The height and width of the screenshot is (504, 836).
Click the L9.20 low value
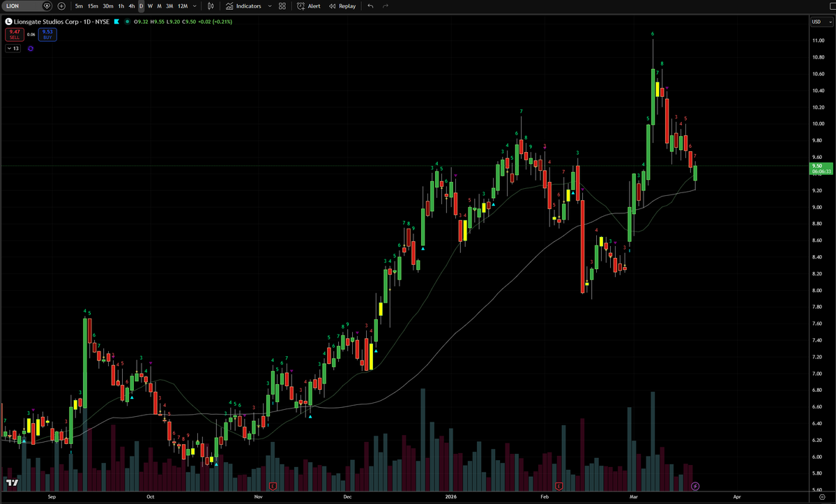click(x=173, y=22)
